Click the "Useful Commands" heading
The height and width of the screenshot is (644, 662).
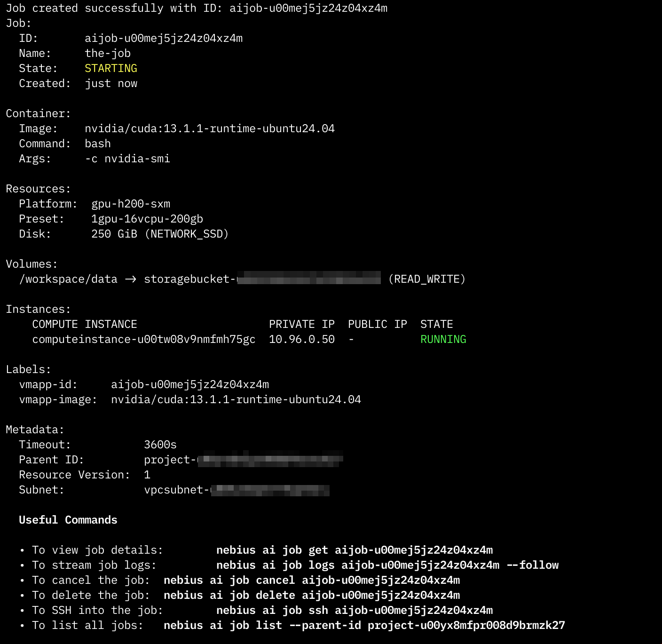tap(68, 520)
